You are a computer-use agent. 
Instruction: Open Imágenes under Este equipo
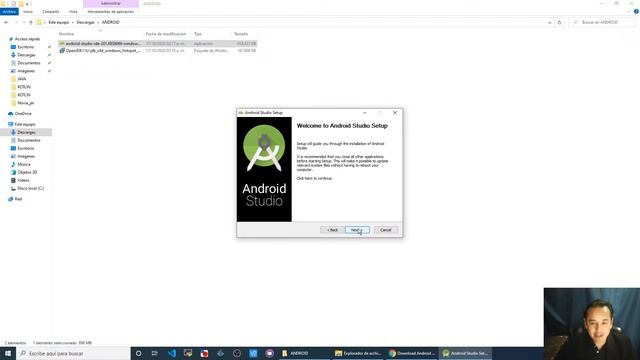pyautogui.click(x=26, y=156)
